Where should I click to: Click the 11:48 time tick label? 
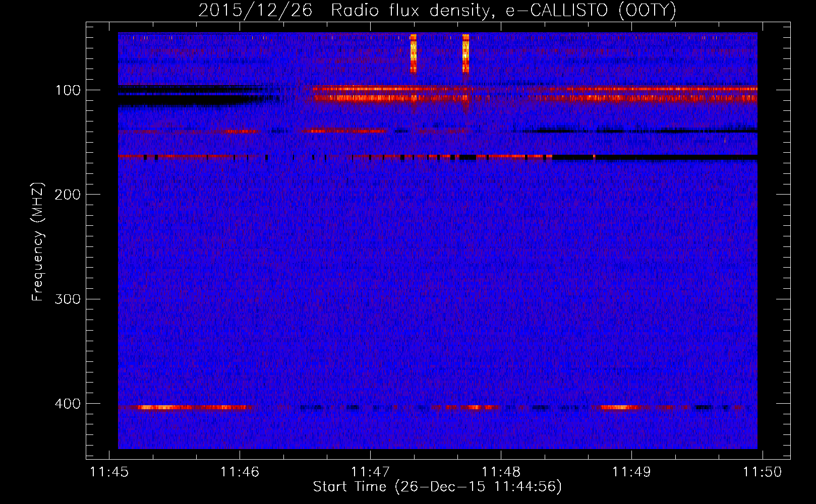coord(501,472)
